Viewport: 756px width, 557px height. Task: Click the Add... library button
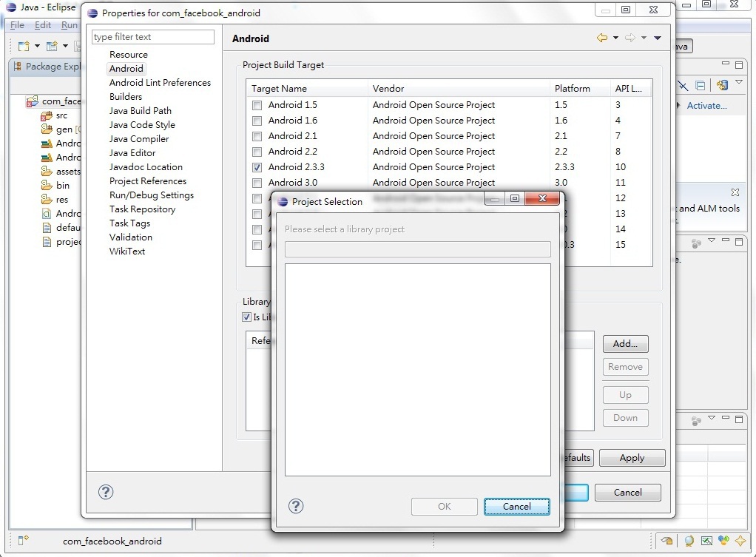pyautogui.click(x=625, y=344)
